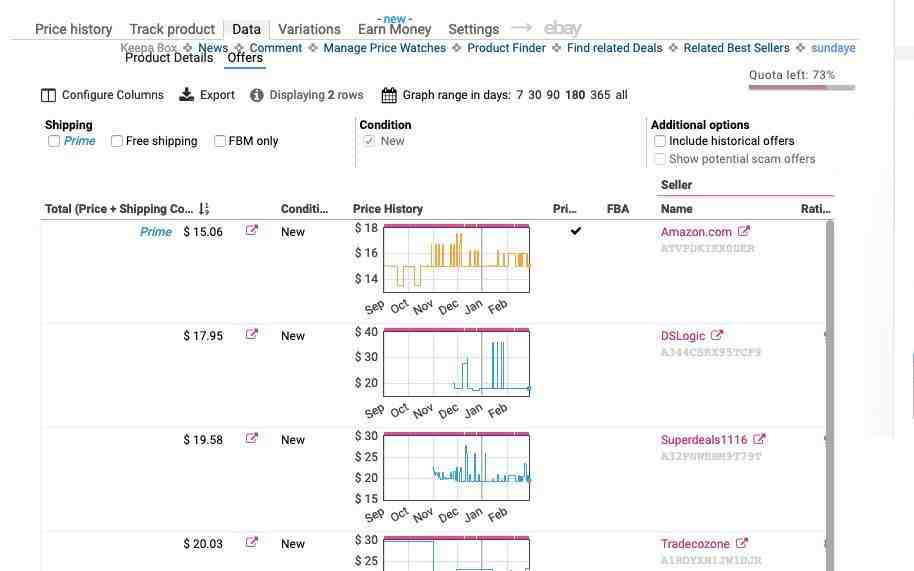Open Manage Price Watches link
Image resolution: width=914 pixels, height=571 pixels.
[385, 48]
